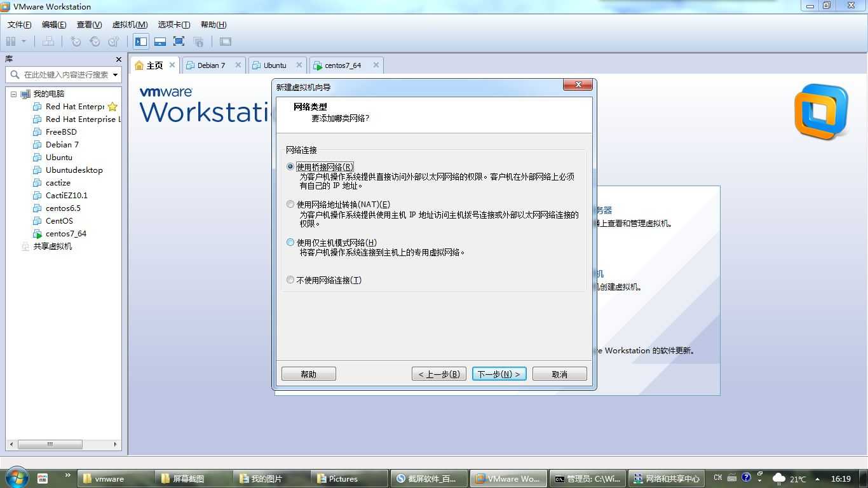Viewport: 868px width, 488px height.
Task: Click the CH input language indicator
Action: (718, 478)
